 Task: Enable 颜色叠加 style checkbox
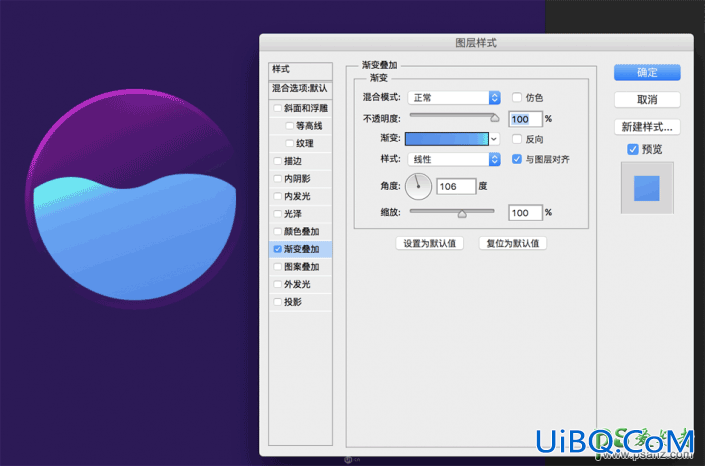(x=277, y=232)
